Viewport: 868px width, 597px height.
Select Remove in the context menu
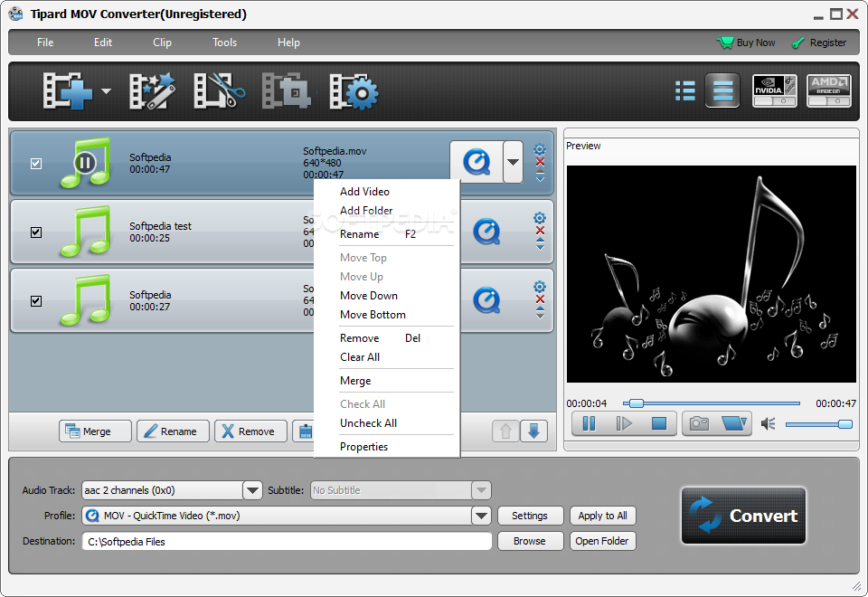tap(387, 338)
